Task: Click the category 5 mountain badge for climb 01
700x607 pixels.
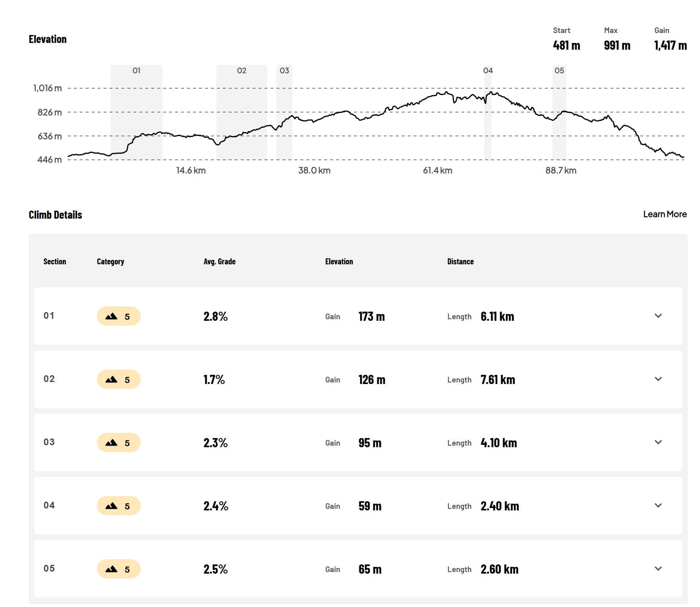Action: tap(118, 316)
